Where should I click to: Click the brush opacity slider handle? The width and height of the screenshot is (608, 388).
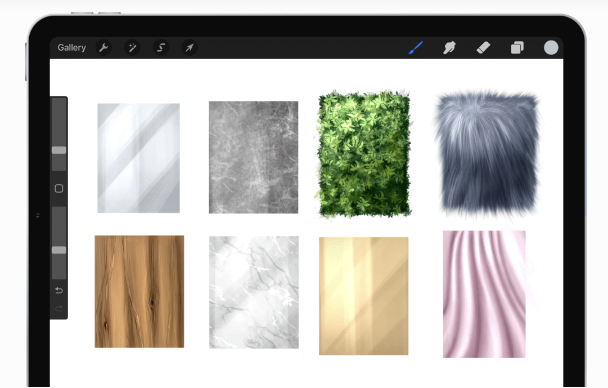59,250
